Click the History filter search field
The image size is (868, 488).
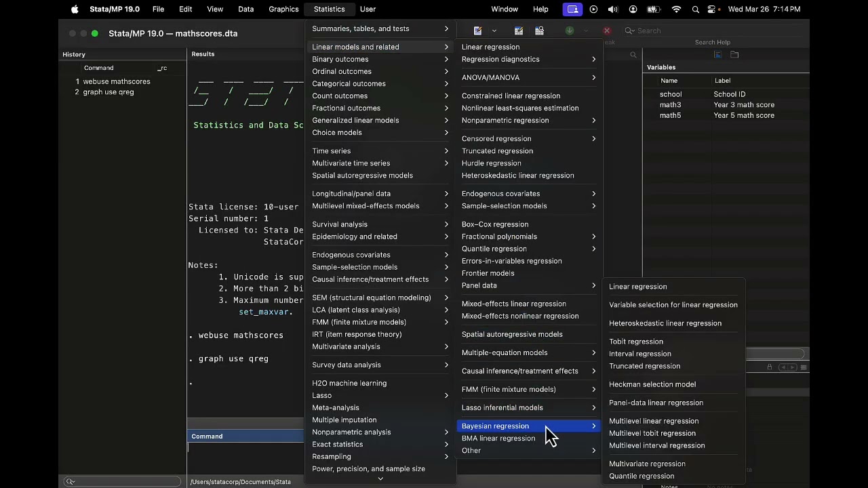(121, 482)
